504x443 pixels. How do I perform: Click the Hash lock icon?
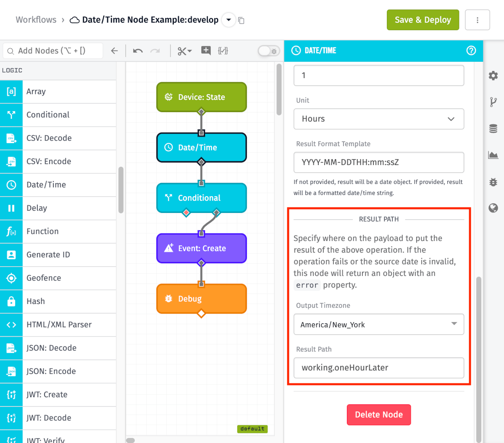click(11, 301)
